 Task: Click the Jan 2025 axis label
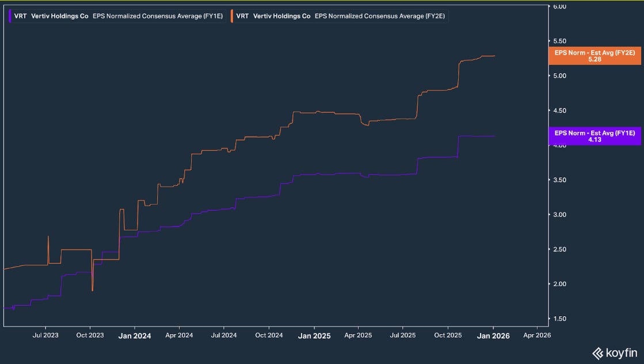(314, 336)
